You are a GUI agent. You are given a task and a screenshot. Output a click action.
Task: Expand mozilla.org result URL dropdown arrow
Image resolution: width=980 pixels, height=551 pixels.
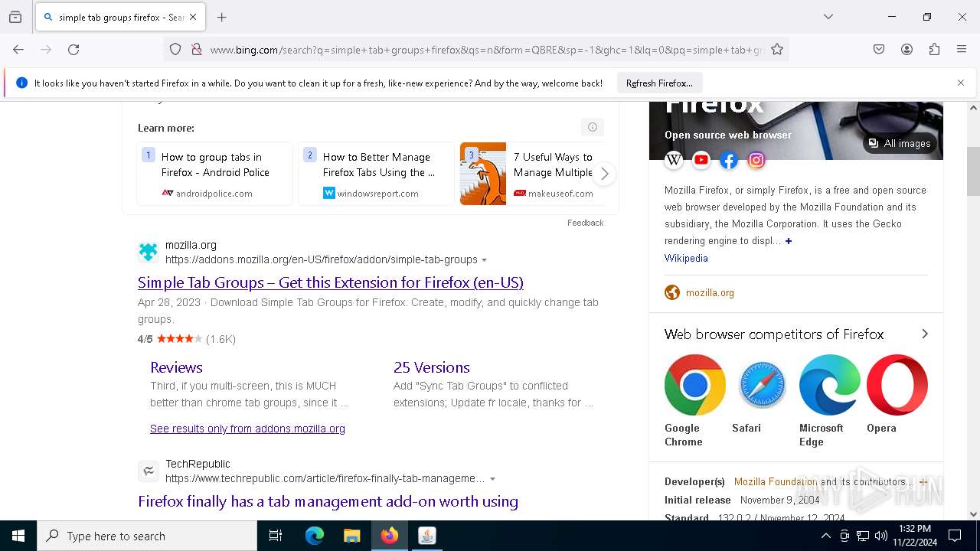click(484, 260)
